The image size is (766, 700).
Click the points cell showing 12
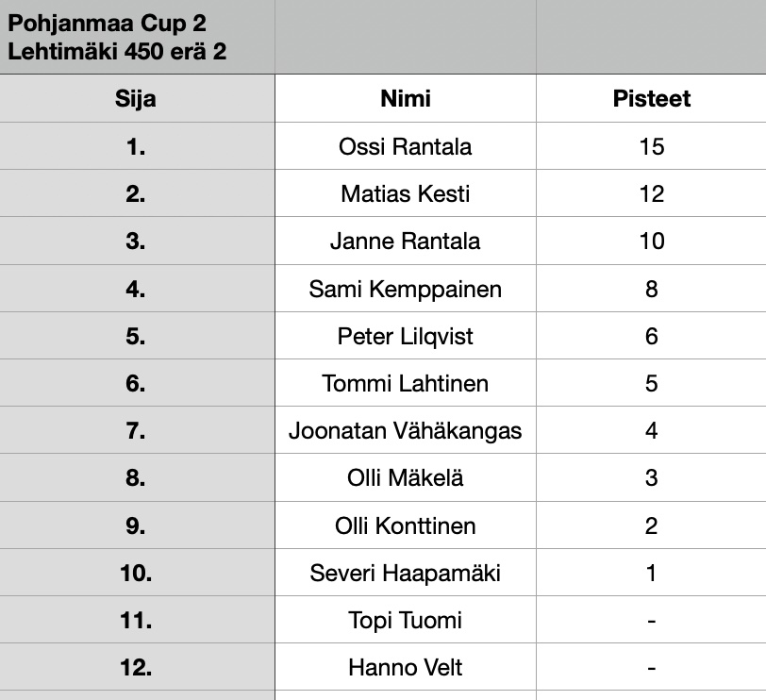(651, 193)
